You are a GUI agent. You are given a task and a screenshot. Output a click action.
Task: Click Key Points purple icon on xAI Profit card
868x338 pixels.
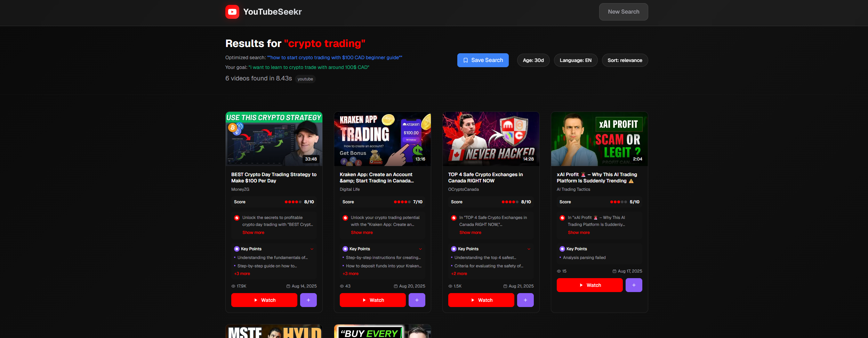pyautogui.click(x=562, y=249)
